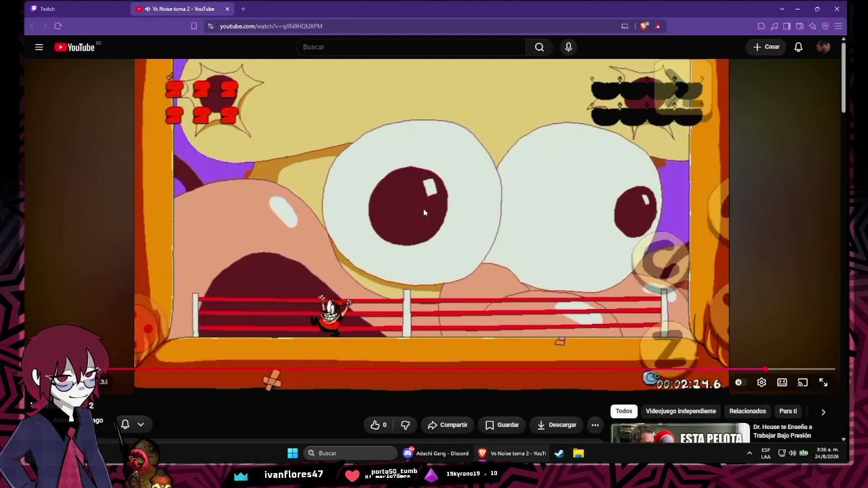Enter fullscreen video mode

[823, 382]
